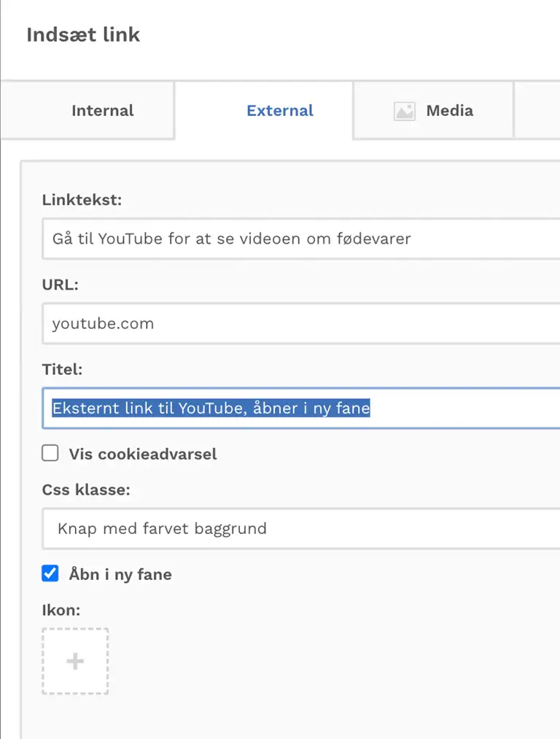Click into the URL field with youtube.com

(300, 324)
